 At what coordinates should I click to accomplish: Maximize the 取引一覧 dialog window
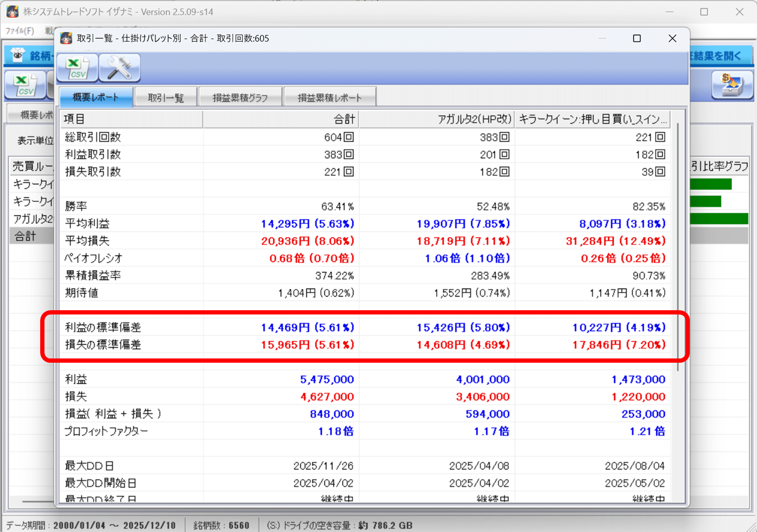[x=637, y=38]
